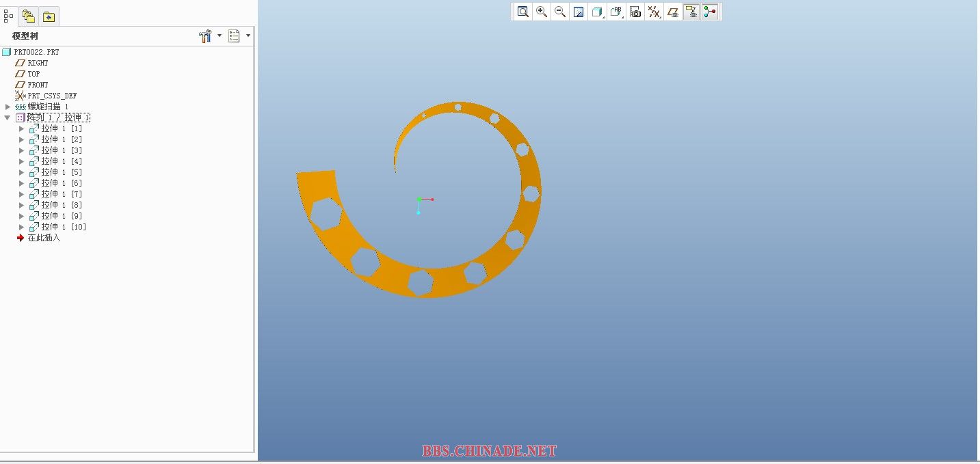Click the part icon beside PRT0022.PRT
Viewport: 980px width, 464px height.
(7, 52)
